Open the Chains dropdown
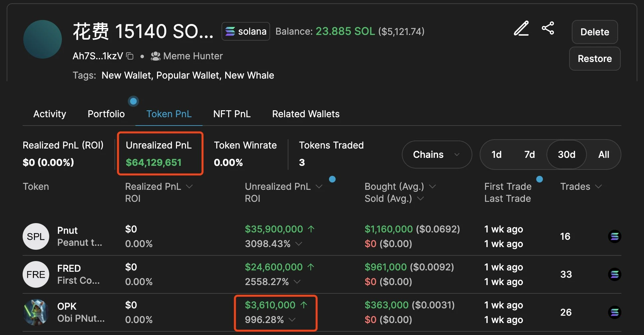644x335 pixels. pos(436,155)
